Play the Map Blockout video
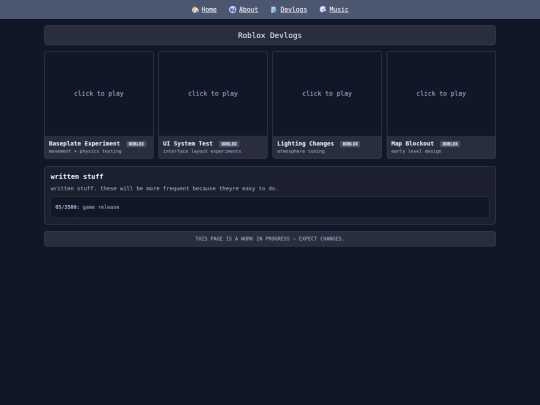 tap(441, 94)
